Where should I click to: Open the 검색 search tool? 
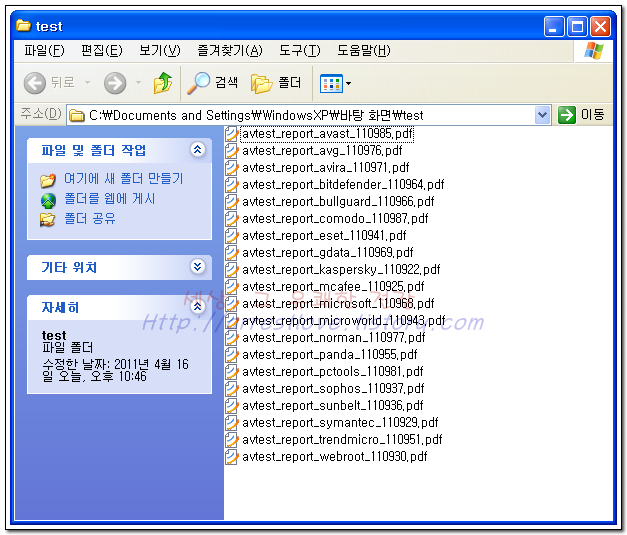pyautogui.click(x=212, y=83)
